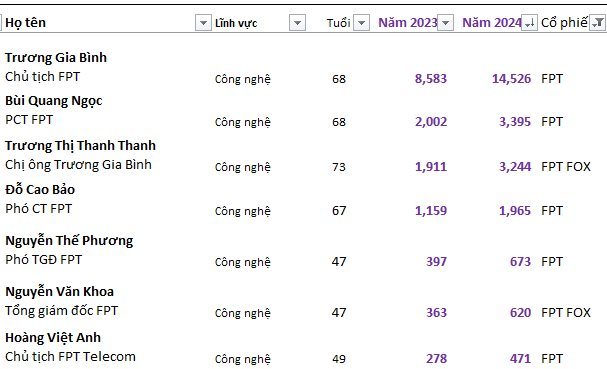Select the 2023 value 1,159
This screenshot has height=369, width=607.
click(x=431, y=211)
